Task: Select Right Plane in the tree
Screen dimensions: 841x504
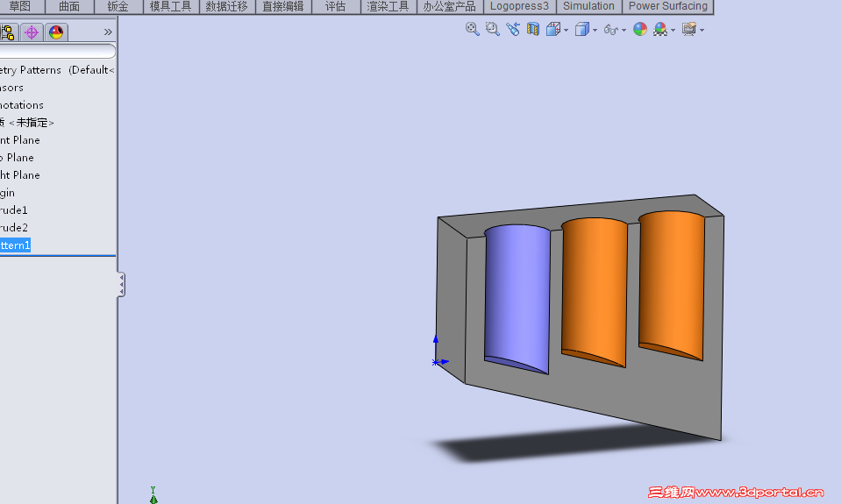Action: click(x=20, y=175)
